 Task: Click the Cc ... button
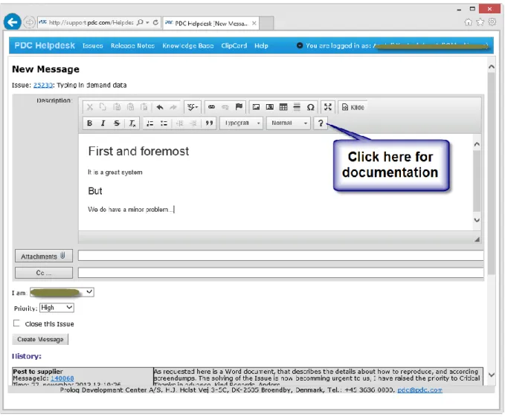point(43,273)
